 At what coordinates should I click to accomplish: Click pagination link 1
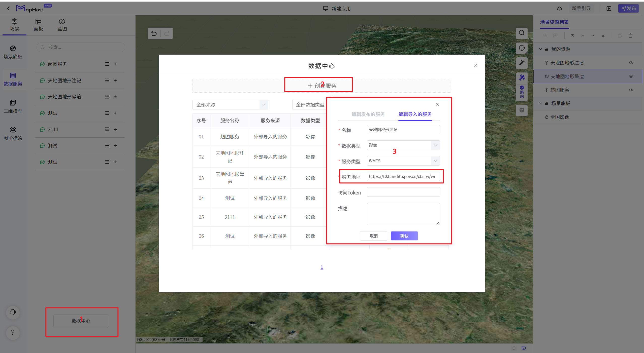coord(322,267)
